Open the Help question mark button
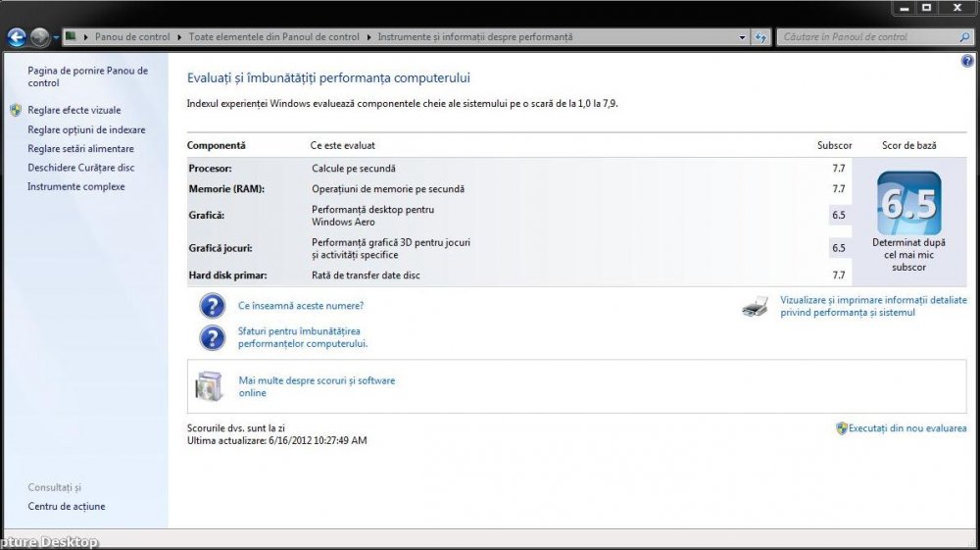 967,61
